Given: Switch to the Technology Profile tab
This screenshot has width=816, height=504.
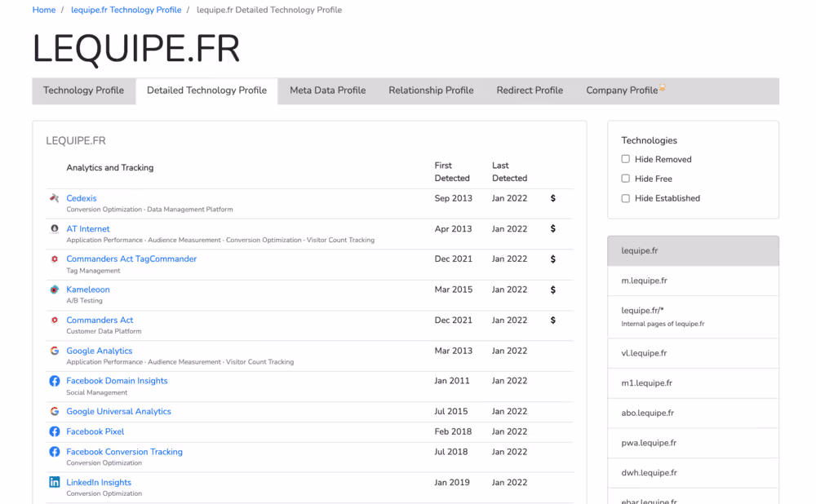Looking at the screenshot, I should point(83,91).
